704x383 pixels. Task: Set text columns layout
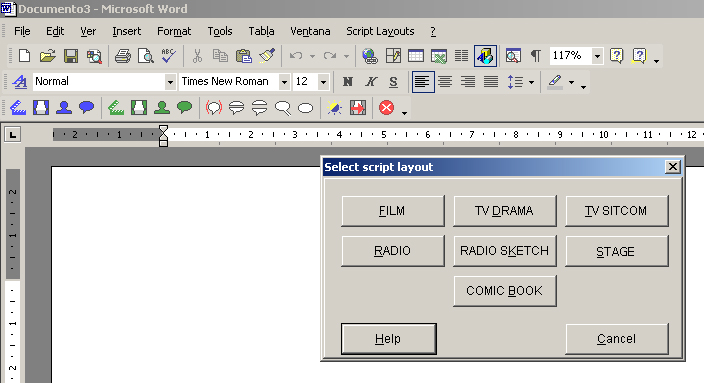[462, 56]
